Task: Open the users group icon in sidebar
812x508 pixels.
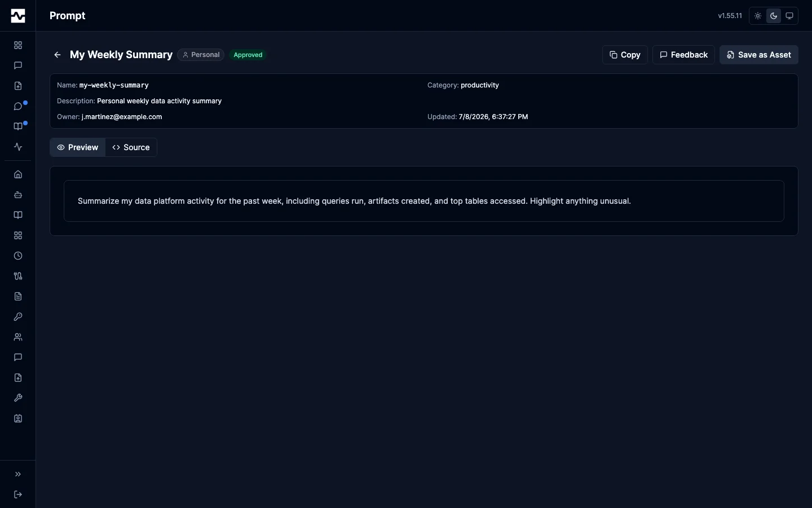Action: [x=18, y=337]
